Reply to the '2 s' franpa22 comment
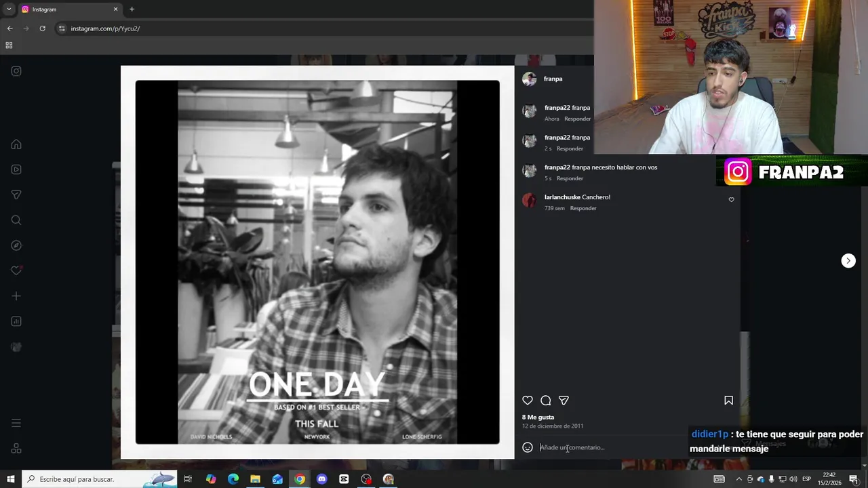 pyautogui.click(x=570, y=148)
